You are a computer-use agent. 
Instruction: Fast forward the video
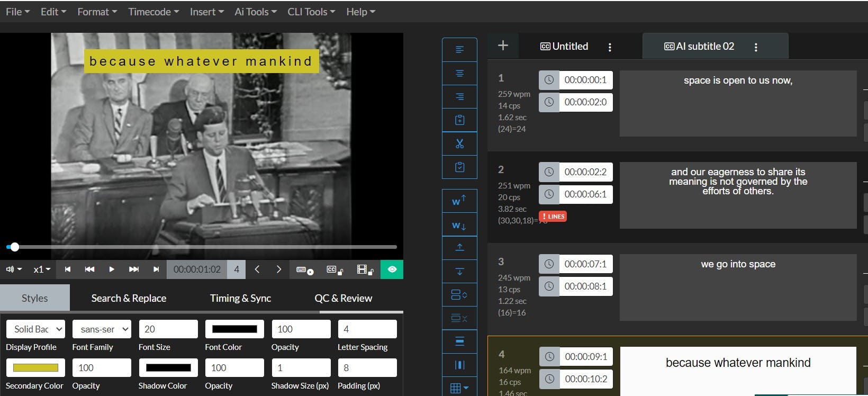tap(134, 269)
